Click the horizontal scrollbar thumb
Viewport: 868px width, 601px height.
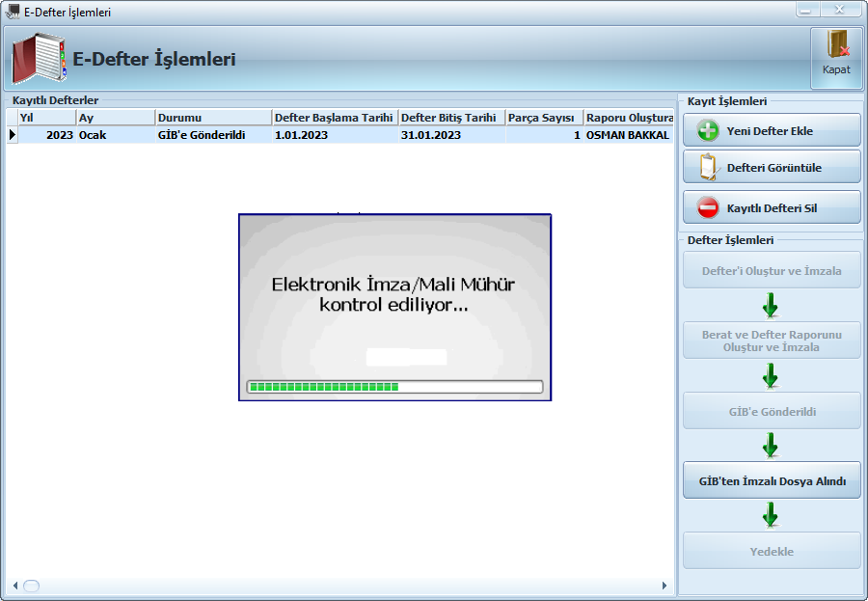(x=32, y=586)
